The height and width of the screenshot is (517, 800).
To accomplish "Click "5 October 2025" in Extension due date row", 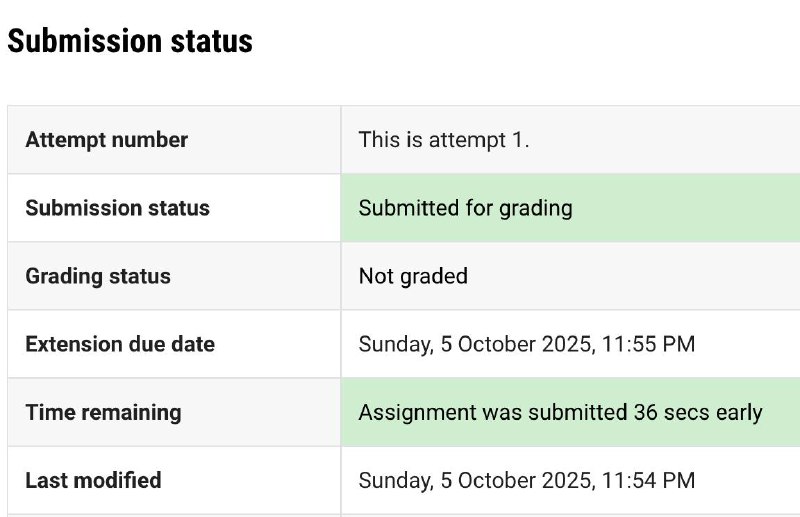I will [517, 344].
